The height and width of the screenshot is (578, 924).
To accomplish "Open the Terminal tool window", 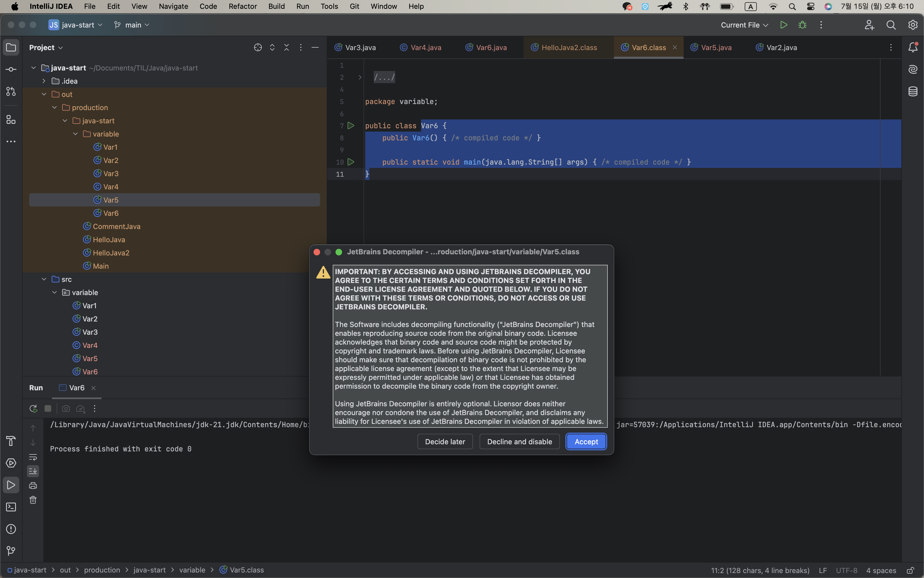I will pos(11,507).
